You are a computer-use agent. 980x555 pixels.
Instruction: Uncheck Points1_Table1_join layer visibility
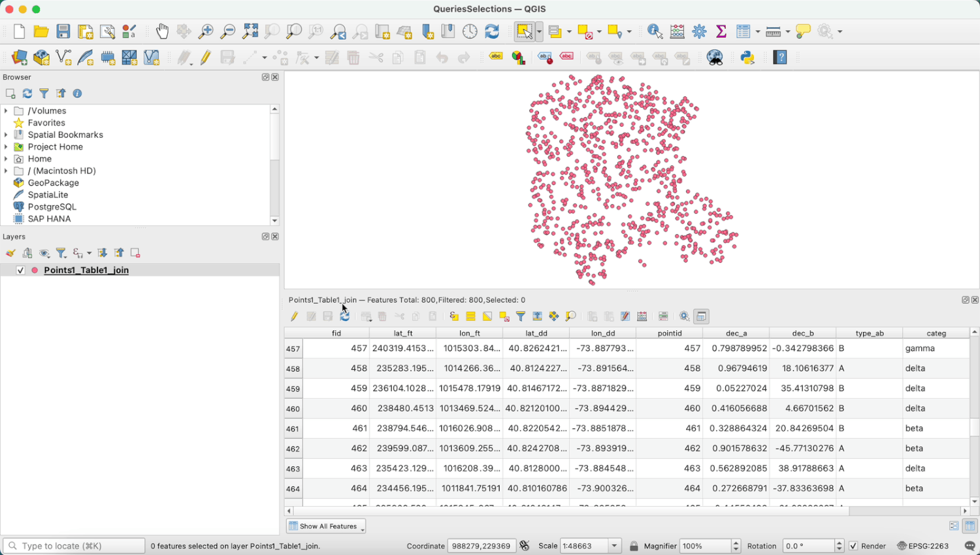pyautogui.click(x=20, y=270)
